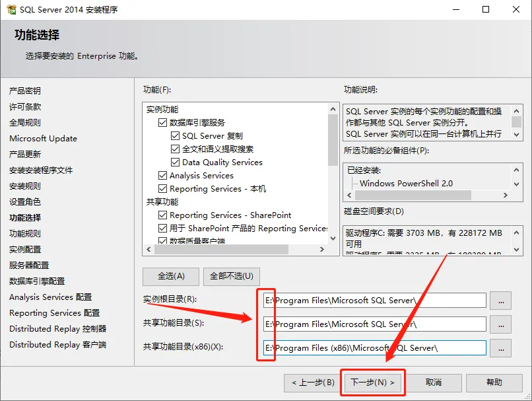Viewport: 532px width, 401px height.
Task: Click the 安装安装程序文件 sidebar step
Action: coord(41,170)
